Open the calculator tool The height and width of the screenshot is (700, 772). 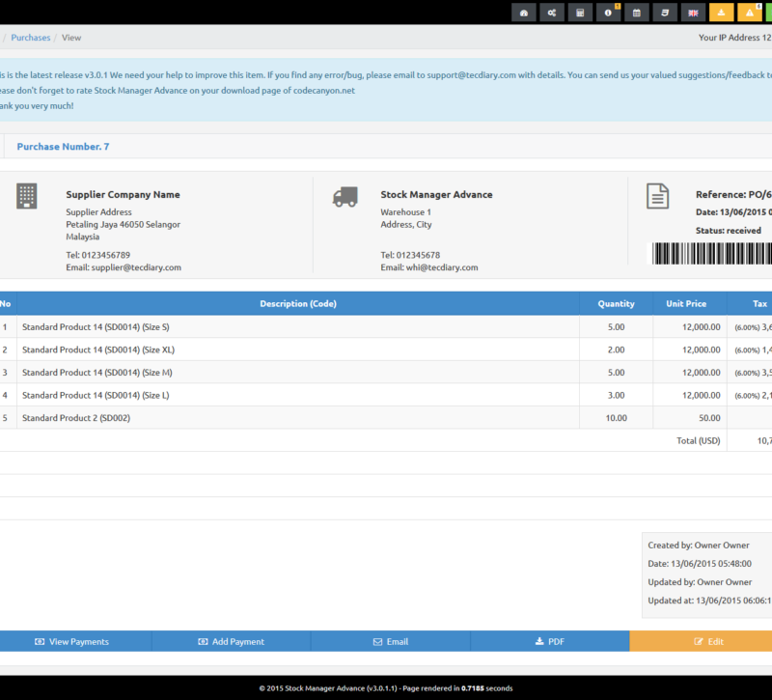(580, 13)
